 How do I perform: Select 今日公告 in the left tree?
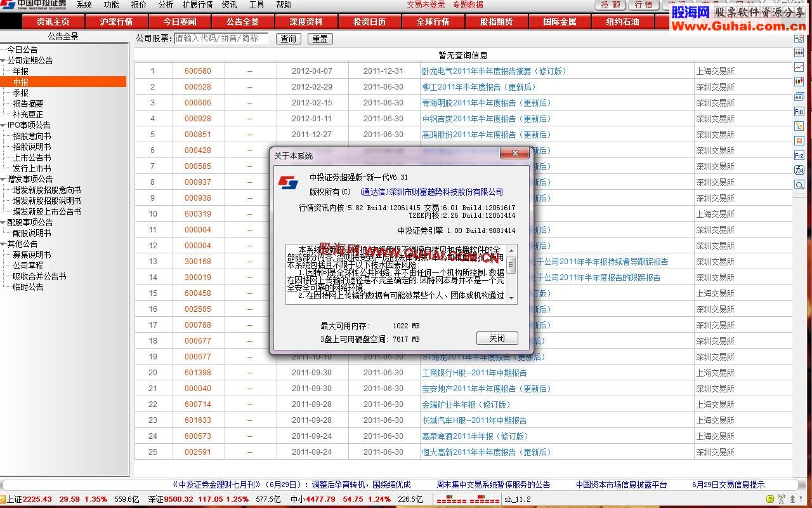click(22, 50)
